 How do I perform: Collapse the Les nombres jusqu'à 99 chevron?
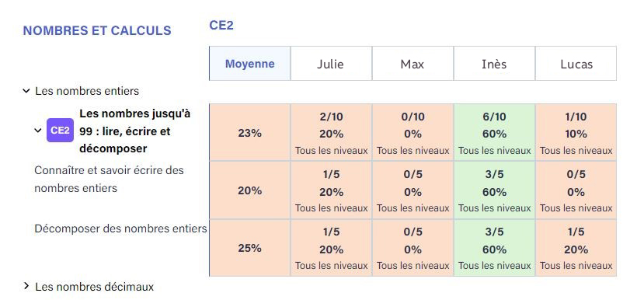tap(38, 131)
